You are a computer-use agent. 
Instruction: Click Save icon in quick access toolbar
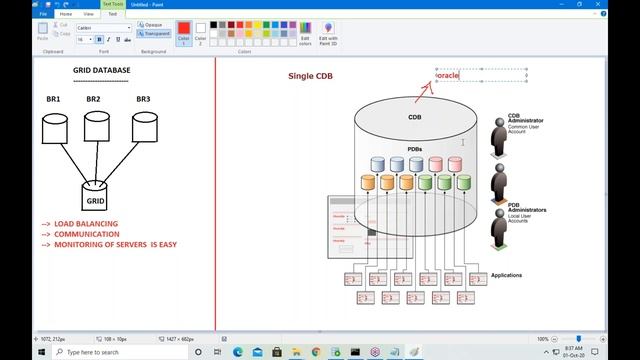[x=48, y=4]
